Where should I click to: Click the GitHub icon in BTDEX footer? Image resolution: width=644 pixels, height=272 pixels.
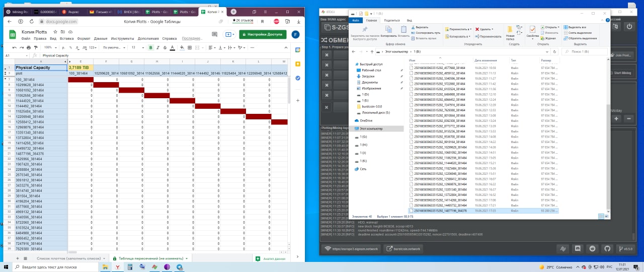pyautogui.click(x=607, y=248)
